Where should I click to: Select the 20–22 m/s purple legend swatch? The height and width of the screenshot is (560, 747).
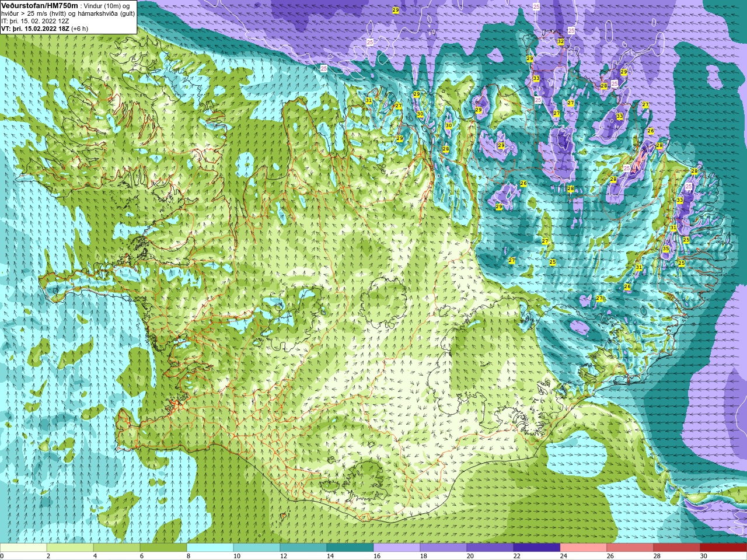tap(490, 548)
